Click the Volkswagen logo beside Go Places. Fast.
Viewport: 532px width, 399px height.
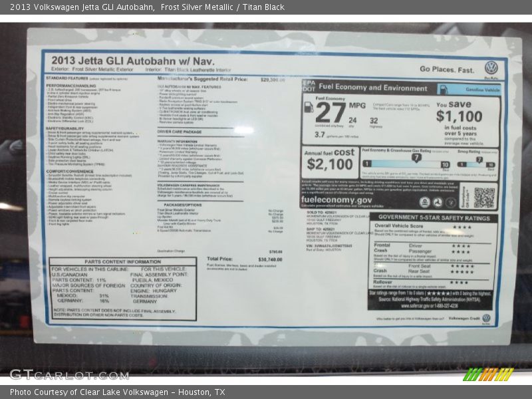491,68
